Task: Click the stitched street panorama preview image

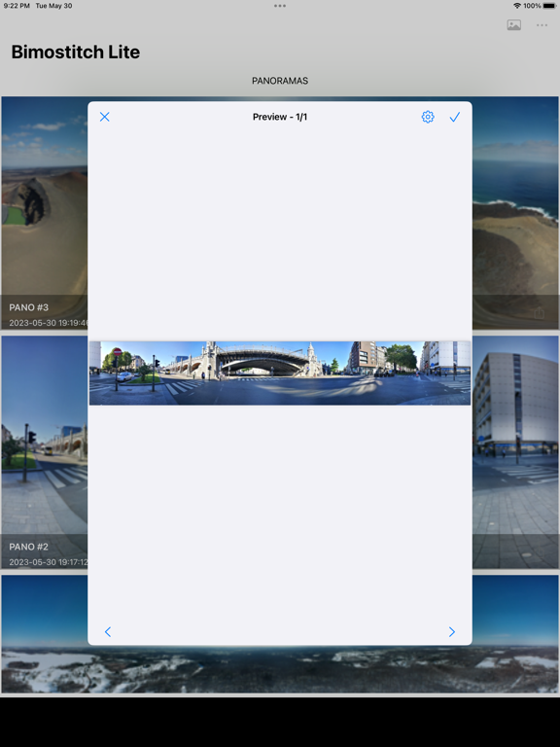Action: (280, 373)
